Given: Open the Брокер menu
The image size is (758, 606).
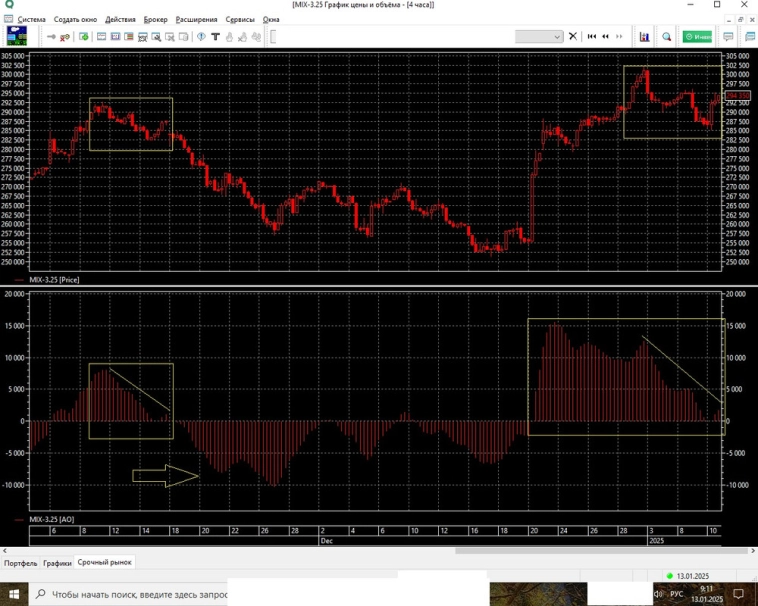Looking at the screenshot, I should tap(155, 19).
